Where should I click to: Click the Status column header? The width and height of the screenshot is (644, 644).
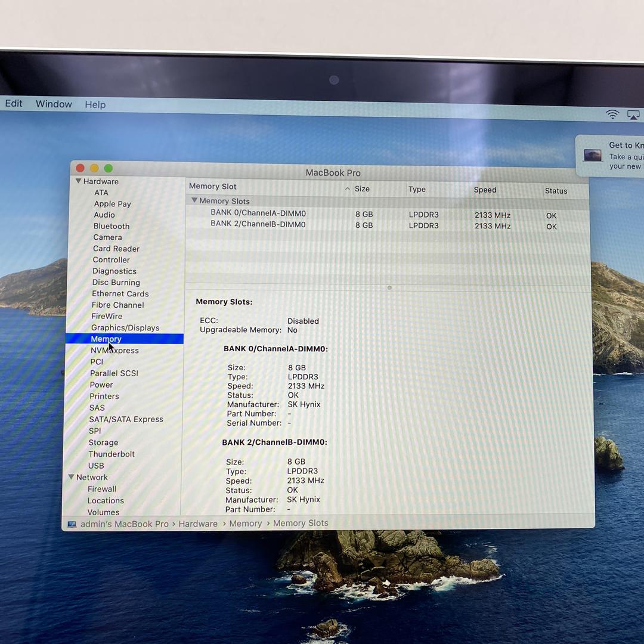tap(556, 191)
